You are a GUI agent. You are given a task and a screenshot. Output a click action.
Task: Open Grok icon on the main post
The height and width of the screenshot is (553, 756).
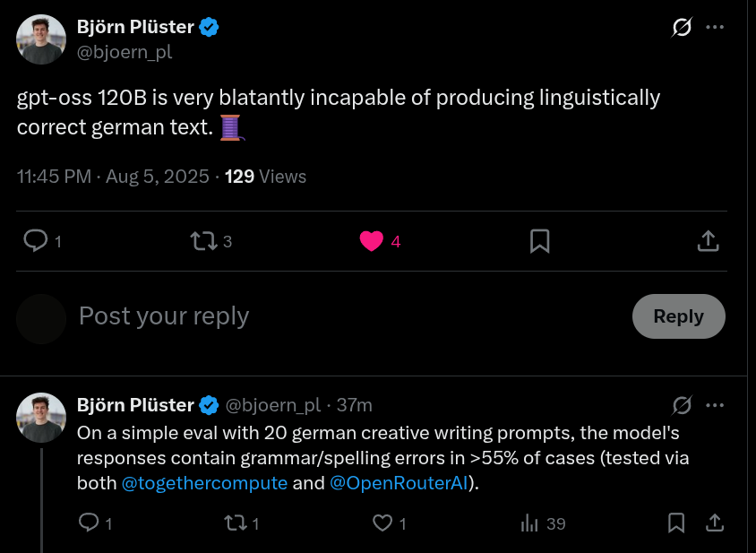682,28
